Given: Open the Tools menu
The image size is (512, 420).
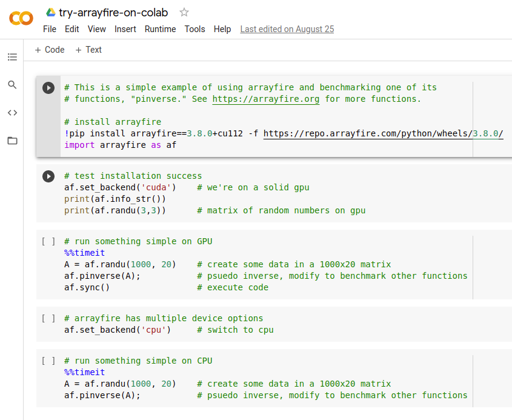Looking at the screenshot, I should [194, 28].
